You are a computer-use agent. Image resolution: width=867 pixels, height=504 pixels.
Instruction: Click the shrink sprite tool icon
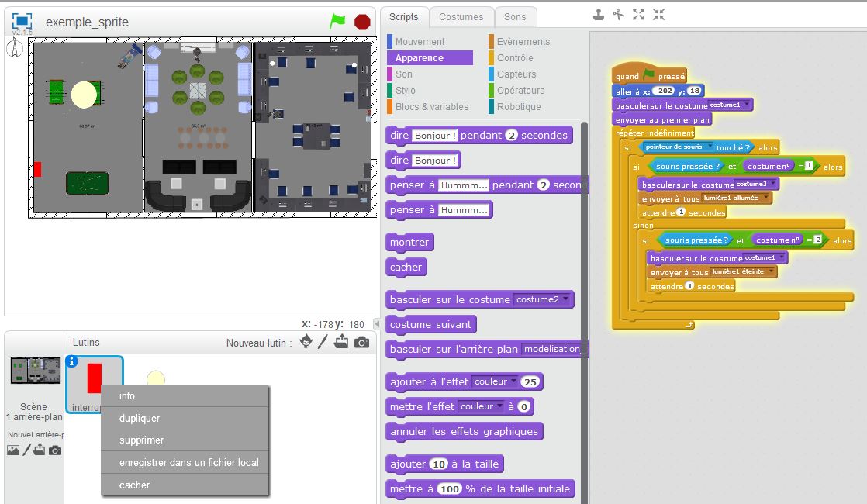(x=658, y=14)
